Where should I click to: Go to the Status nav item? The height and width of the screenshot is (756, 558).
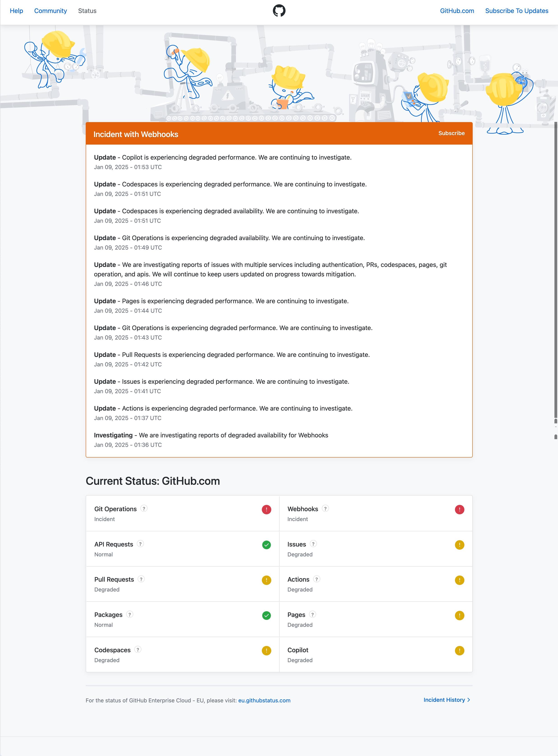pyautogui.click(x=87, y=11)
